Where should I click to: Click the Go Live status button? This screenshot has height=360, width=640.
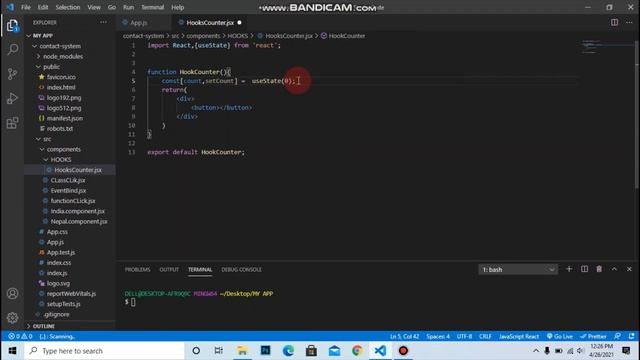point(560,336)
